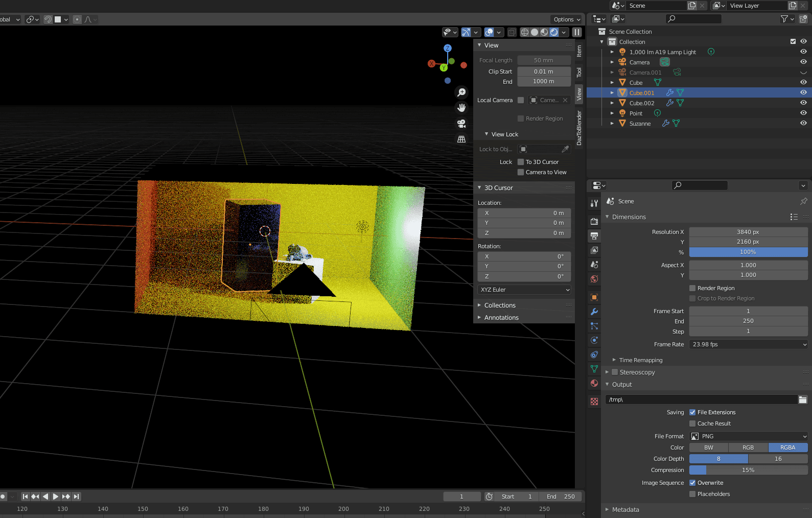Open the DazToBlender sidebar tab
The width and height of the screenshot is (812, 518).
(x=579, y=128)
